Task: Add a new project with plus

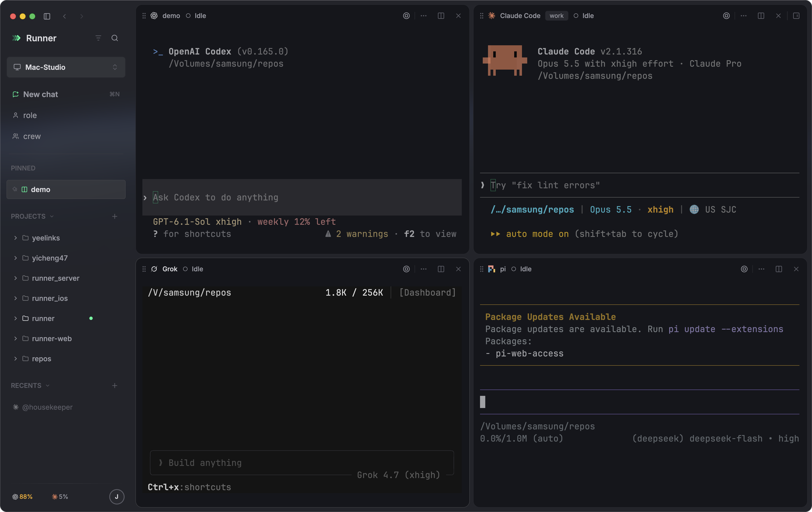Action: click(x=115, y=216)
